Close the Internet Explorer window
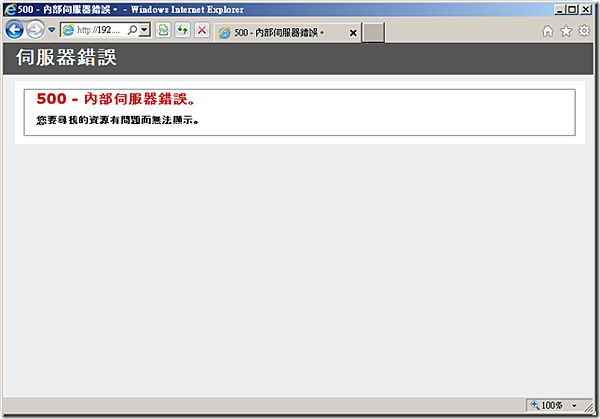This screenshot has height=419, width=600. pos(585,10)
